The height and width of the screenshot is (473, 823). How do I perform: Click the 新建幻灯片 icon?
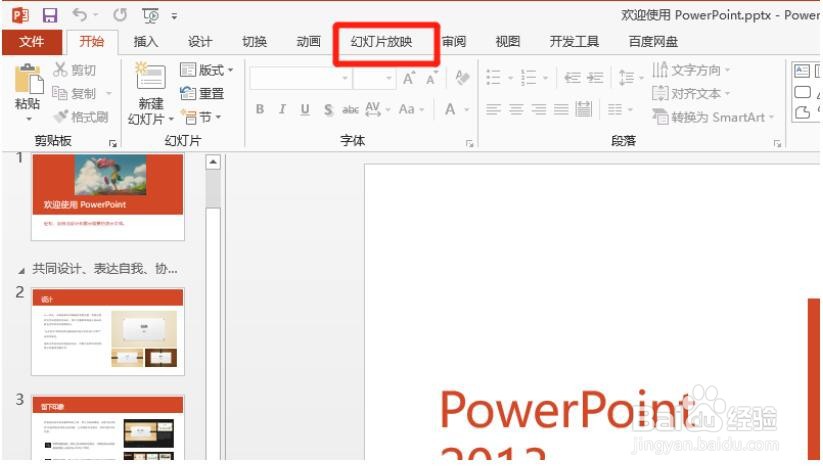click(151, 77)
